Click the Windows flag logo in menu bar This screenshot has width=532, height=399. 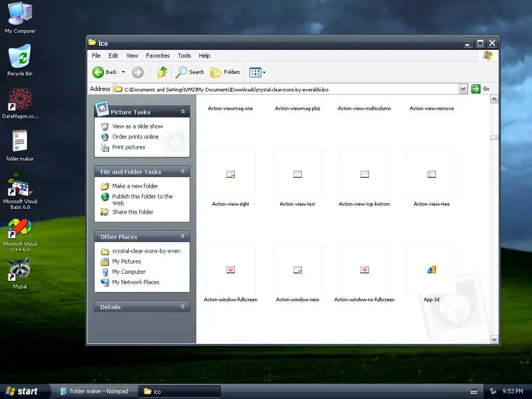click(x=487, y=56)
